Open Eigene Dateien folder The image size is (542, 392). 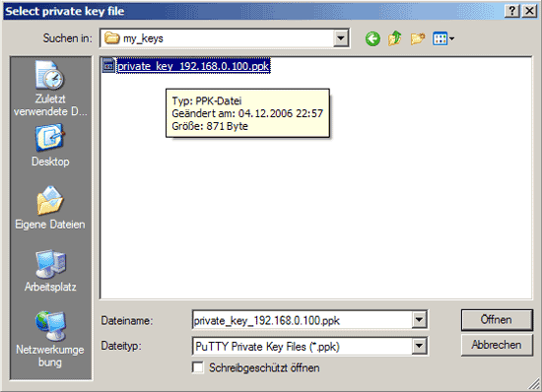click(x=50, y=208)
